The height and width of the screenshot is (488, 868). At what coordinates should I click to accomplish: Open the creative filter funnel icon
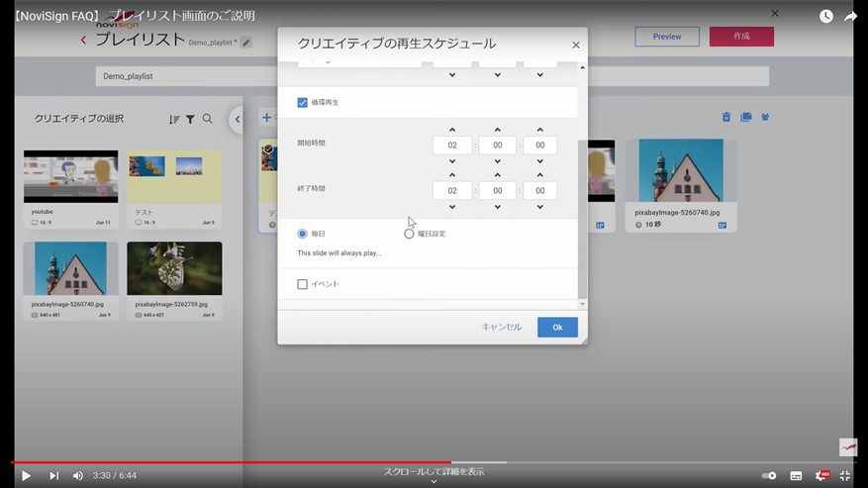click(x=190, y=119)
